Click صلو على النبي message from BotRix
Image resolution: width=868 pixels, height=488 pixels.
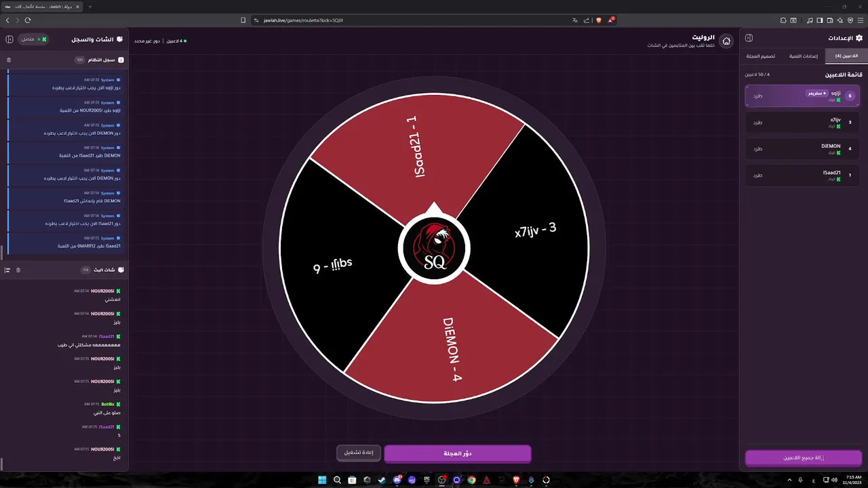coord(106,412)
